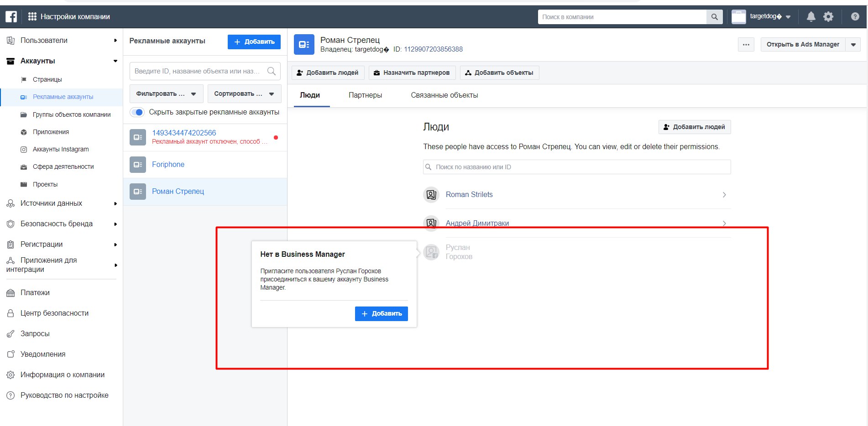Expand Приложения для интеграции section
868x426 pixels.
pos(61,265)
